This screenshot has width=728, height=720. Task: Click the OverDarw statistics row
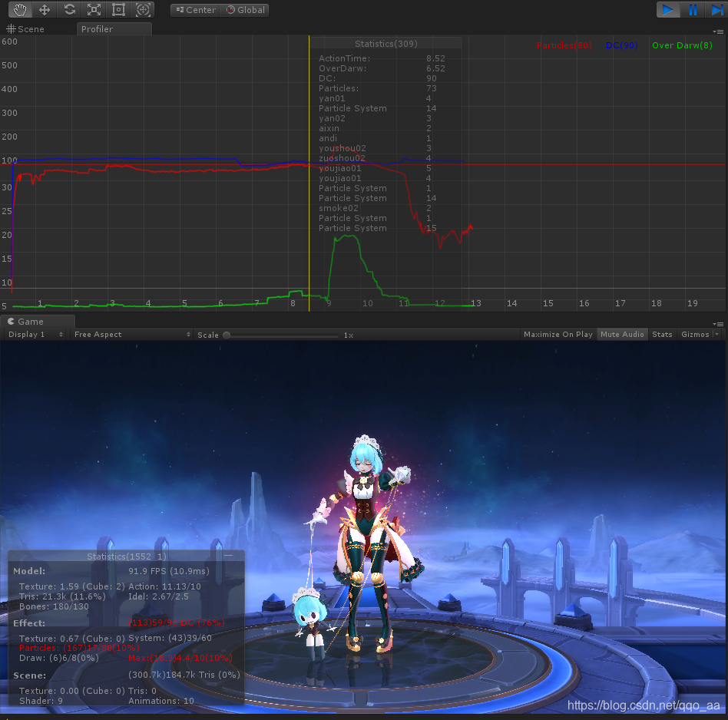(382, 68)
